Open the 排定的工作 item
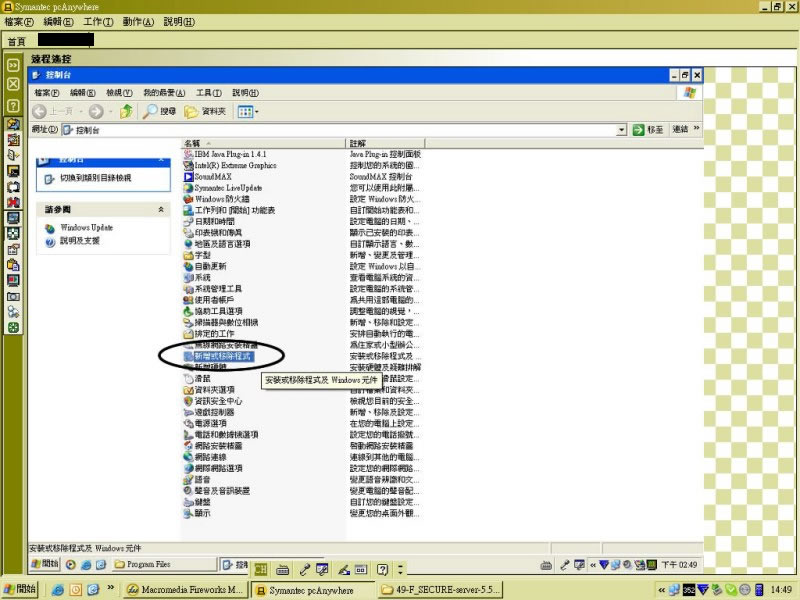The height and width of the screenshot is (600, 800). pos(209,334)
